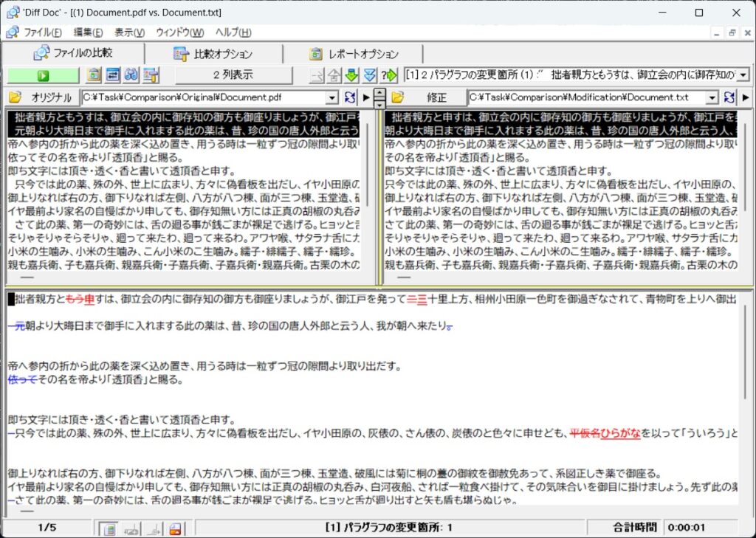756x538 pixels.
Task: Click the 2 列表示 button
Action: pos(233,75)
